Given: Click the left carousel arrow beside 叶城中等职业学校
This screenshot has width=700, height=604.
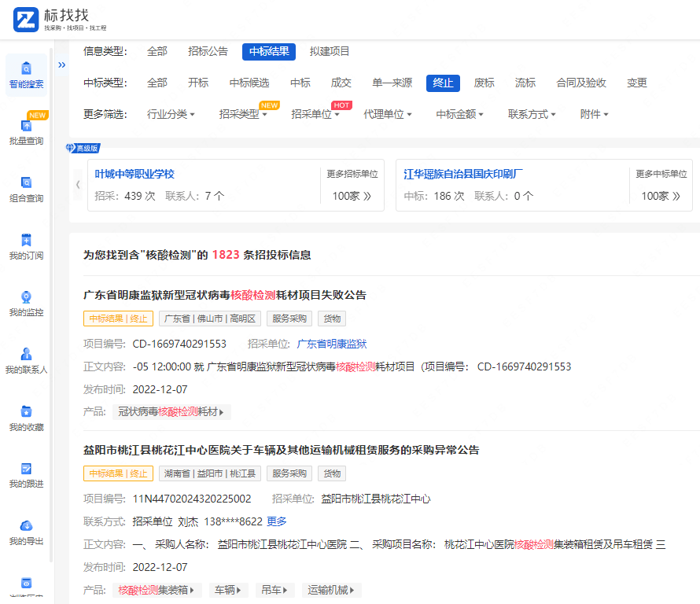Looking at the screenshot, I should click(x=78, y=184).
